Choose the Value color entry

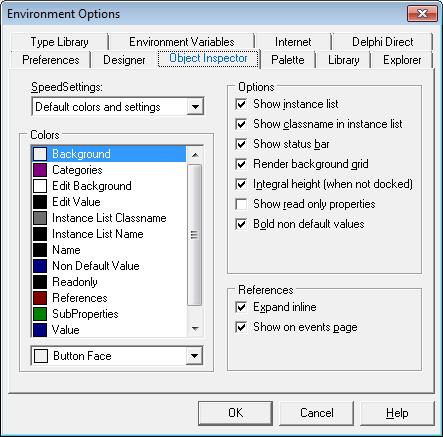109,330
